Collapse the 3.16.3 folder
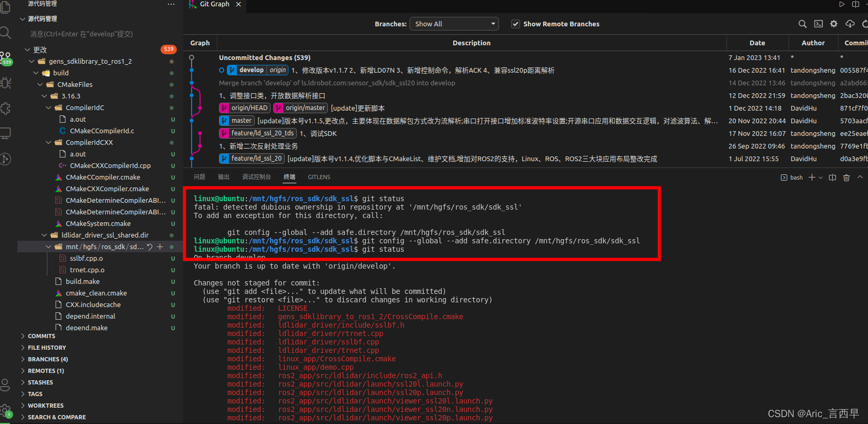 click(x=44, y=96)
